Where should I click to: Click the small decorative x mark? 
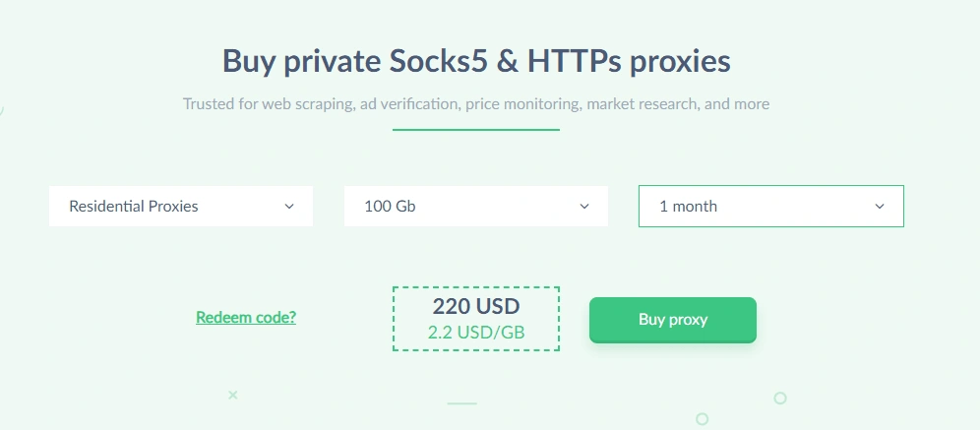pyautogui.click(x=233, y=395)
